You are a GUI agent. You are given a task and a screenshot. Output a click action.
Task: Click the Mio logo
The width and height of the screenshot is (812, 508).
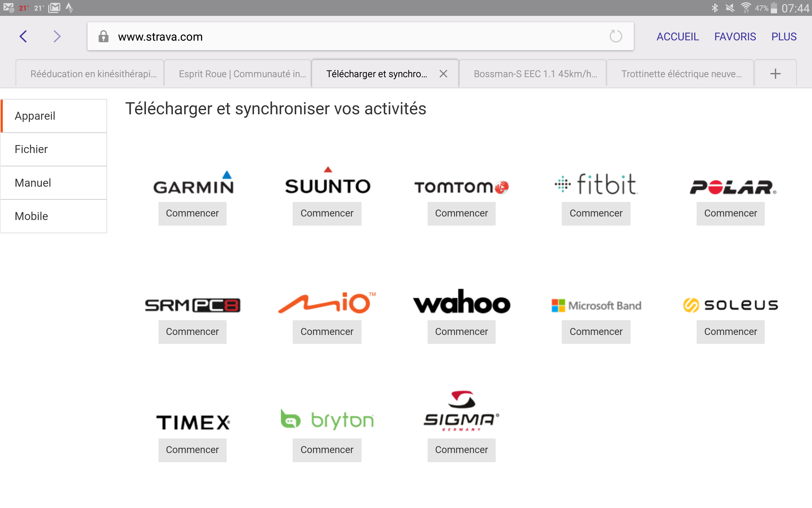click(327, 302)
